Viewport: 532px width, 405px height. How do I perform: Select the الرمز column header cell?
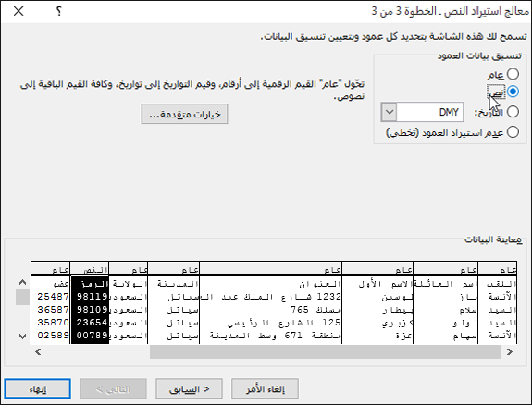pos(90,284)
